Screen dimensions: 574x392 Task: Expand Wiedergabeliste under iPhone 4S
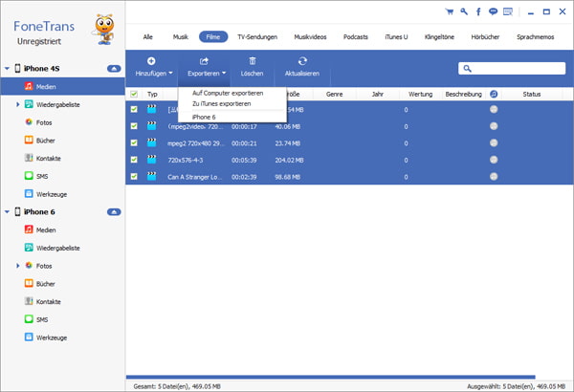click(x=17, y=104)
